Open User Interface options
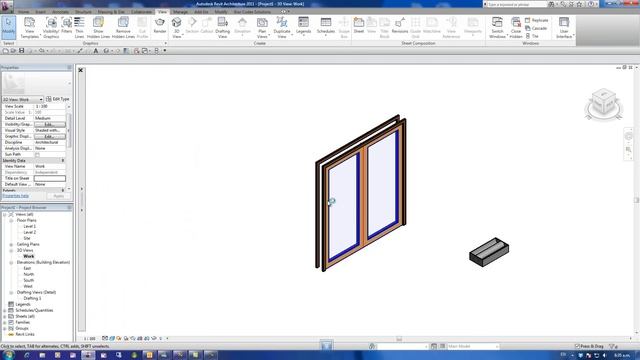Screen dimensions: 640x360 [564, 27]
